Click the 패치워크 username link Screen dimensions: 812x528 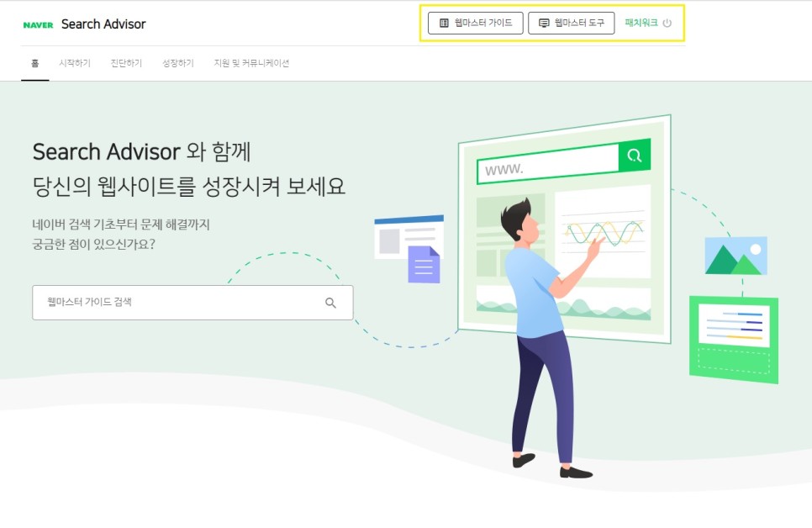(641, 23)
